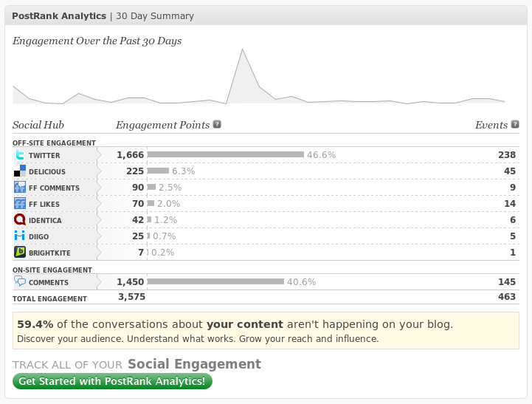Image resolution: width=532 pixels, height=404 pixels.
Task: Click the FF Likes icon
Action: point(20,203)
